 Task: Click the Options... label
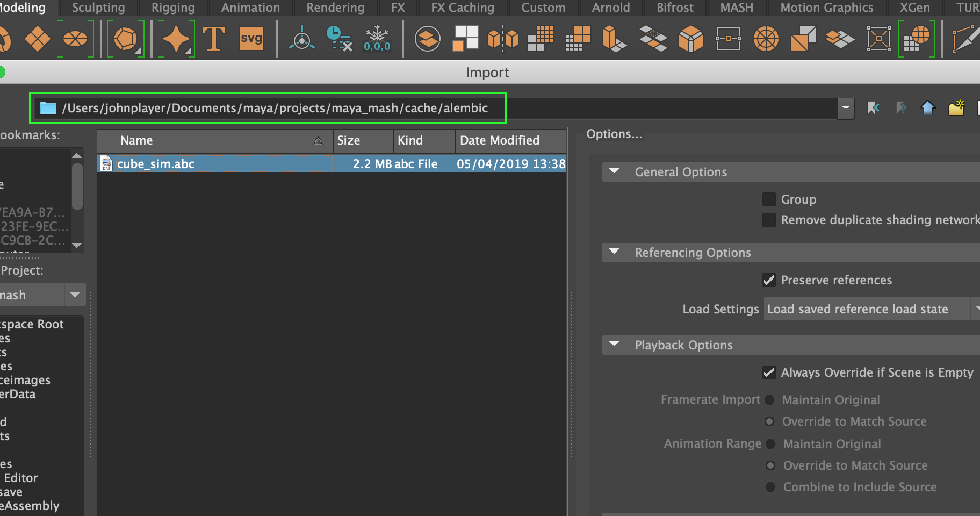[614, 134]
